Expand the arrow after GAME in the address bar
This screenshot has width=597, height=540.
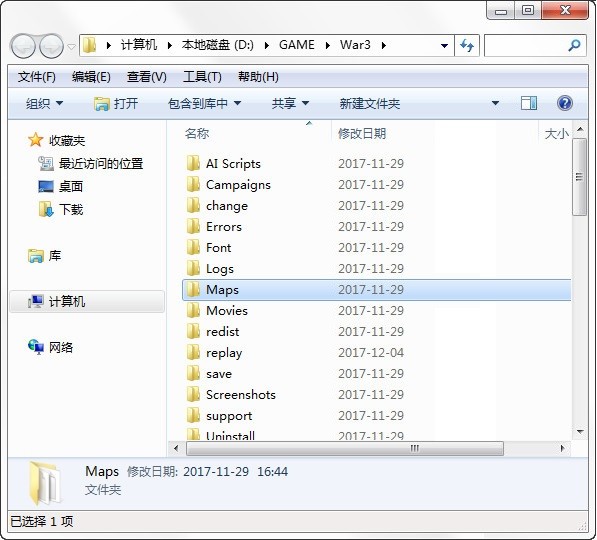(x=327, y=46)
